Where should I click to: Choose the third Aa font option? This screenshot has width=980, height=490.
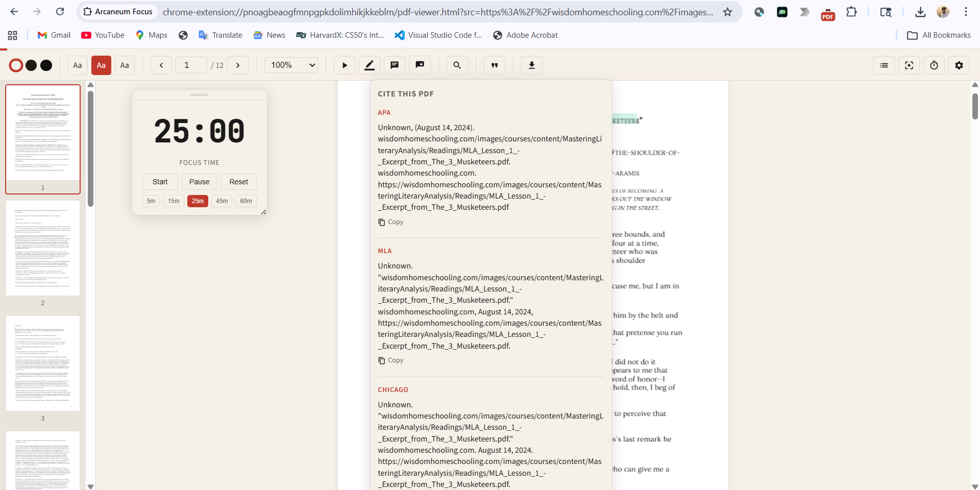click(x=125, y=65)
